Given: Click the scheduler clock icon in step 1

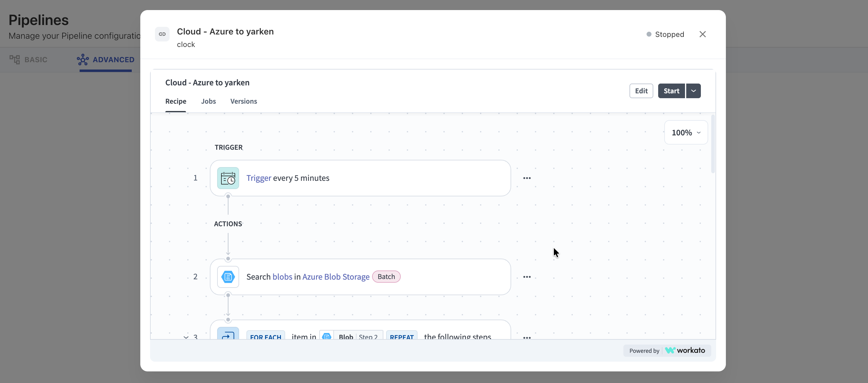Looking at the screenshot, I should (x=228, y=178).
